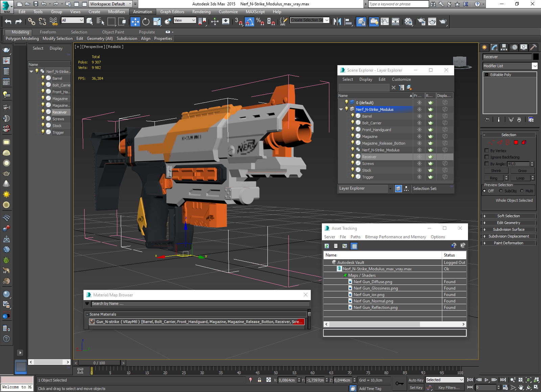Open Select by Name list icon
This screenshot has height=392, width=541.
tap(100, 22)
